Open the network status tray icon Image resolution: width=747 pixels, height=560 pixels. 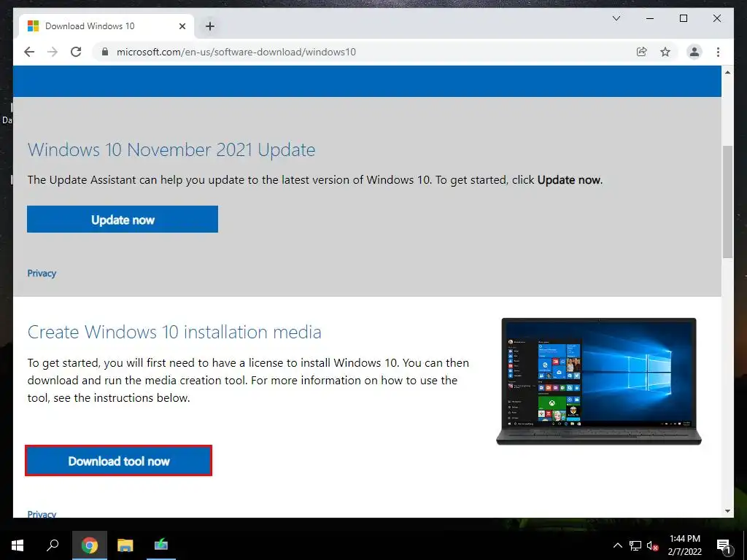click(x=635, y=545)
